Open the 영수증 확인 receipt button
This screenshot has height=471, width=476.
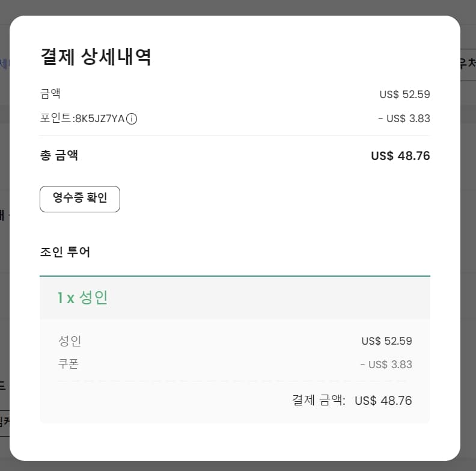coord(80,199)
